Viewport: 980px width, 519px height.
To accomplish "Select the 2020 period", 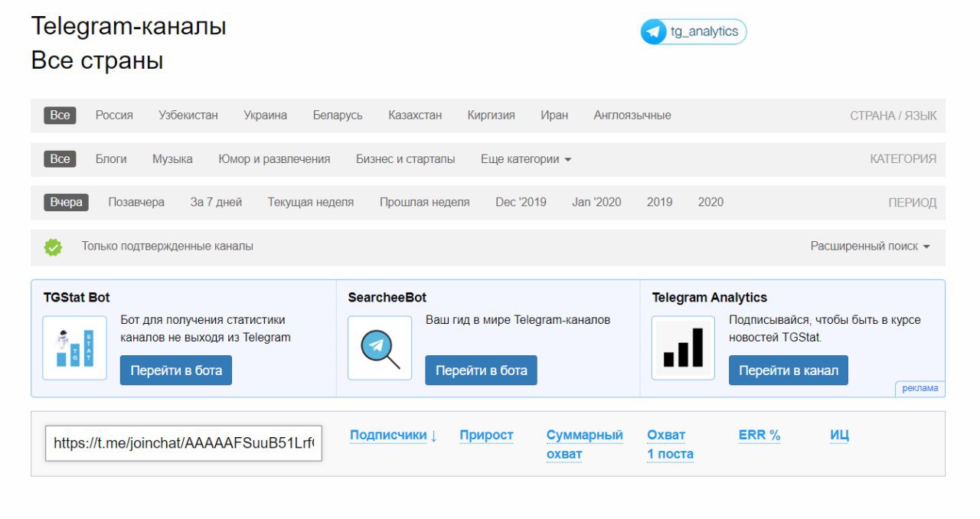I will pos(710,202).
